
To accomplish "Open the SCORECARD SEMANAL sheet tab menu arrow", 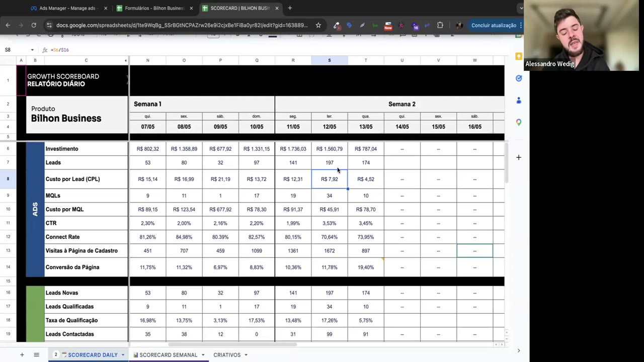I will click(203, 355).
